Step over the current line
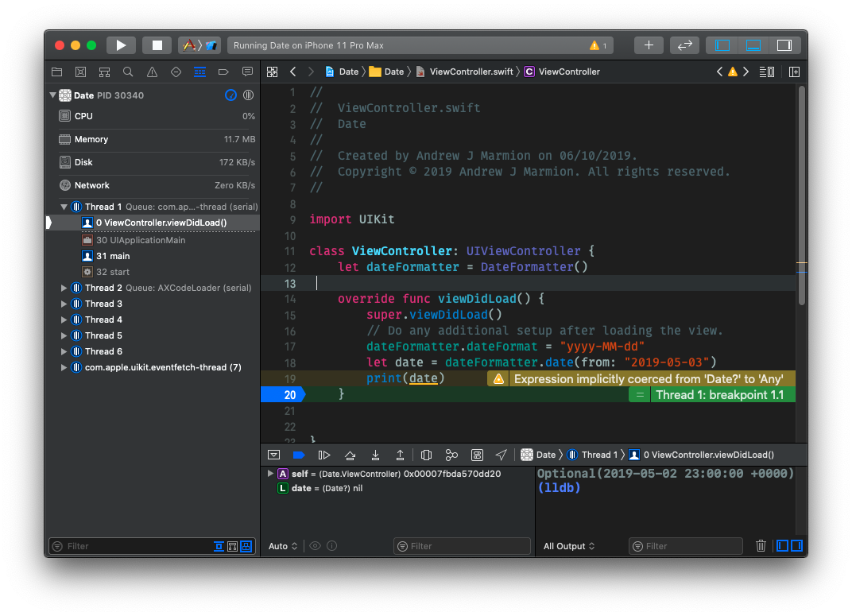This screenshot has width=852, height=616. point(350,455)
